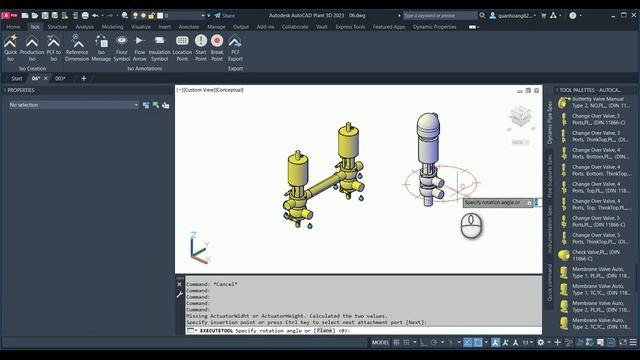This screenshot has width=640, height=360.
Task: Click the keyword search input field
Action: [x=440, y=16]
